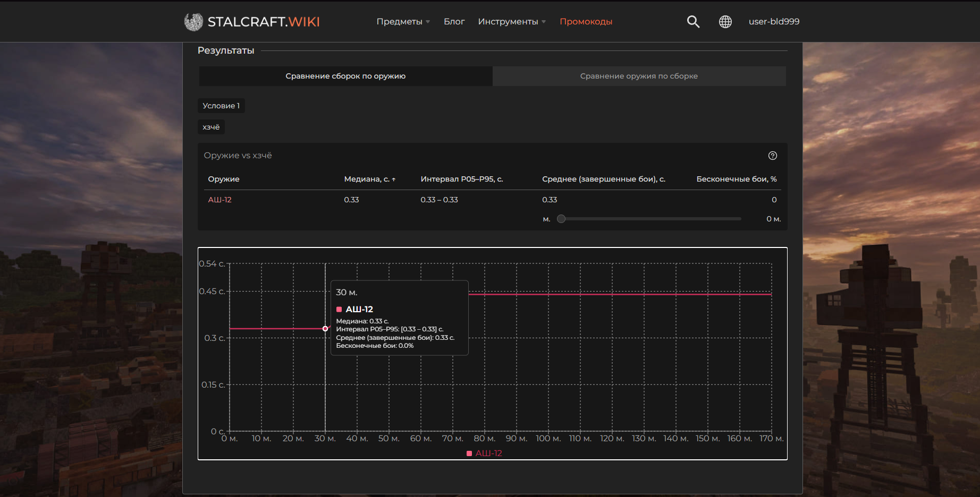The height and width of the screenshot is (497, 980).
Task: Click the help question mark icon
Action: pyautogui.click(x=773, y=156)
